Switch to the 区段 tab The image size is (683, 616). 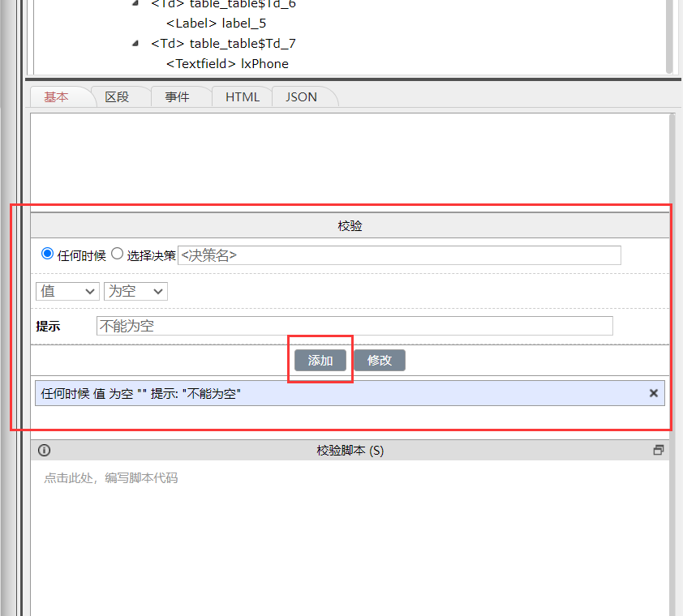click(120, 96)
